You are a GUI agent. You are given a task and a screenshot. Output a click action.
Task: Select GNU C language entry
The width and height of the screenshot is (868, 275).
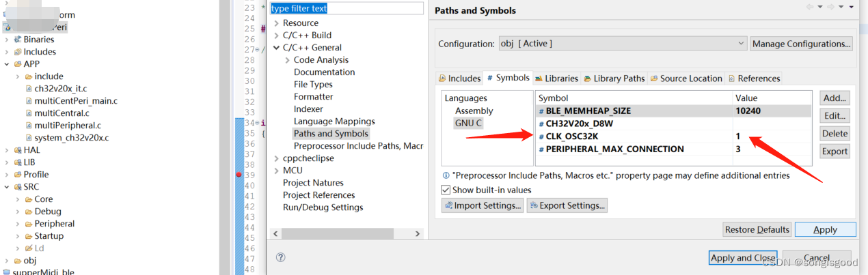468,123
